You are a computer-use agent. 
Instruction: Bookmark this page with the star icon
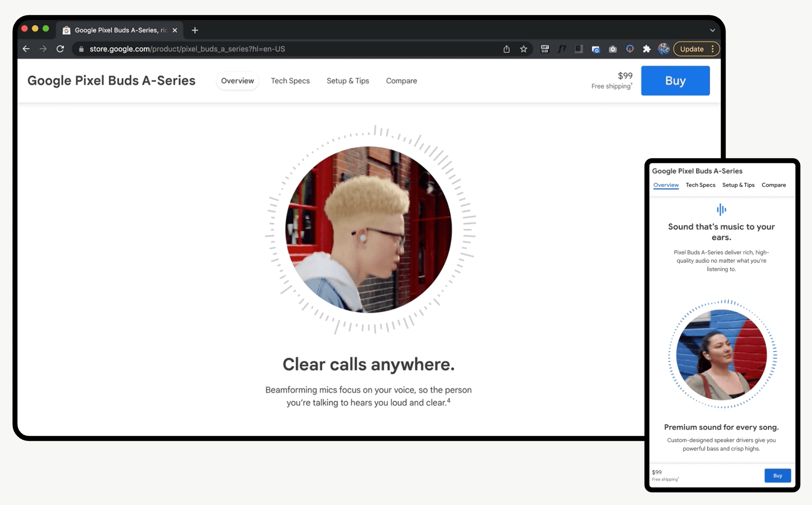[524, 49]
